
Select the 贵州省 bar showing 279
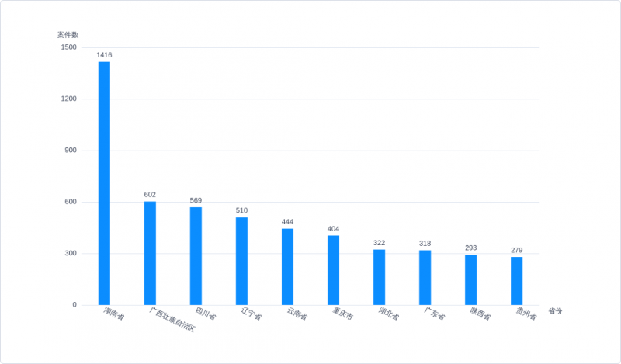(516, 281)
